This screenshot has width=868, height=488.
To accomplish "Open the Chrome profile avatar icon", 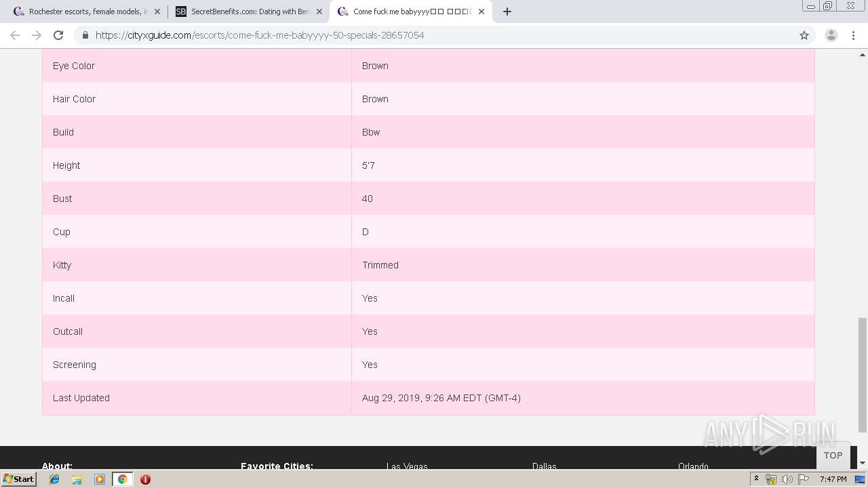I will [831, 35].
